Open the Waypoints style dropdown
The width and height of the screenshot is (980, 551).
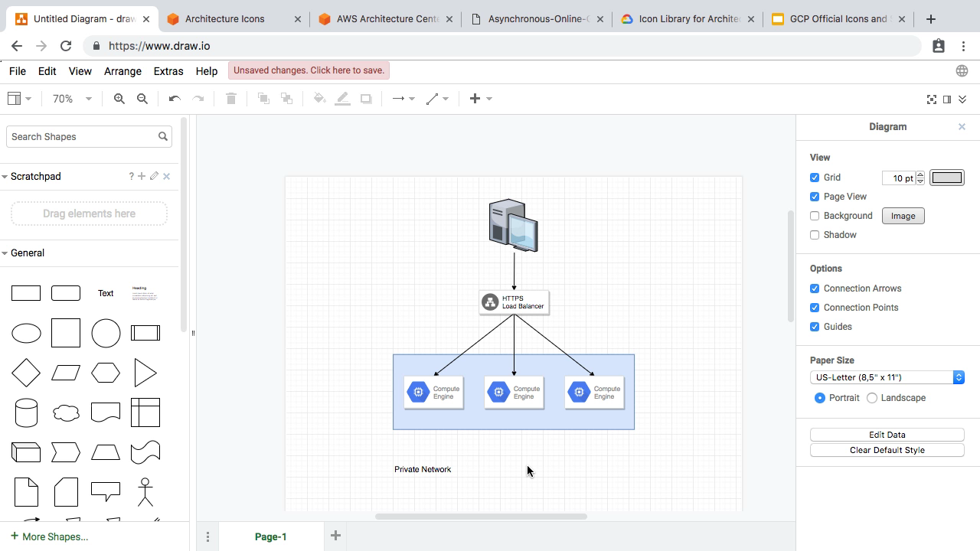pos(437,99)
